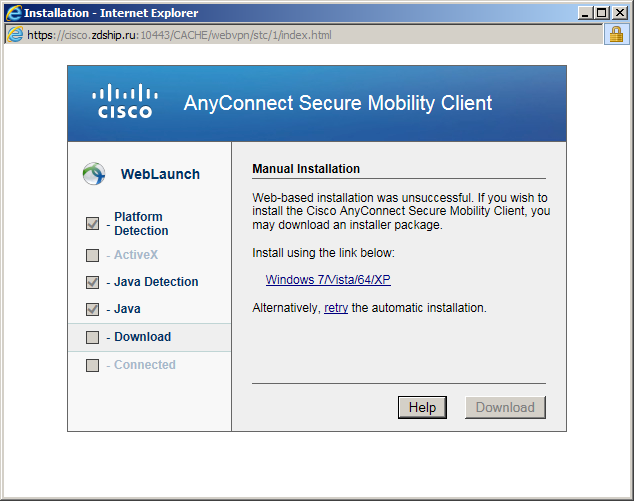This screenshot has height=501, width=634.
Task: Open the Windows 7/Vista/64/XP installer link
Action: (x=328, y=280)
